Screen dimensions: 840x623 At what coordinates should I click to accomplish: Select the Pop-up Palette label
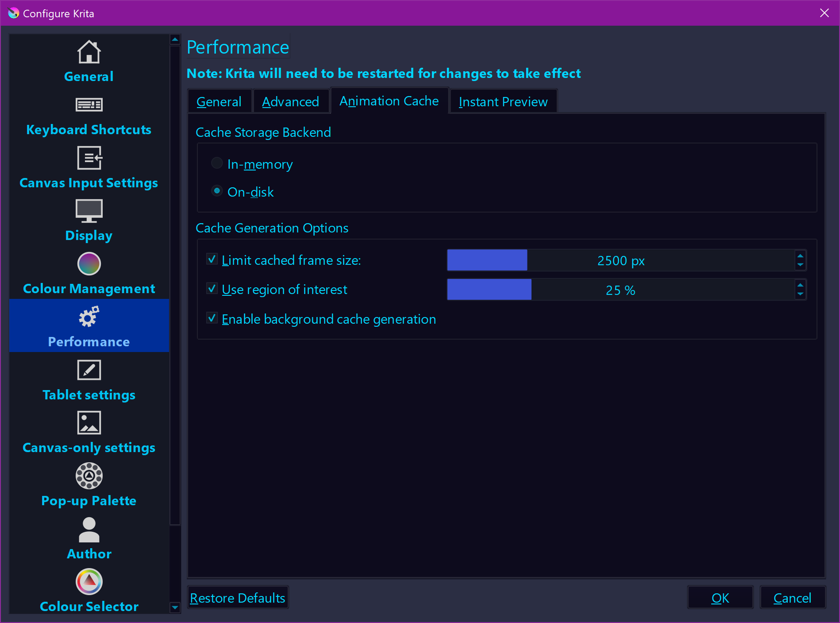pos(89,500)
